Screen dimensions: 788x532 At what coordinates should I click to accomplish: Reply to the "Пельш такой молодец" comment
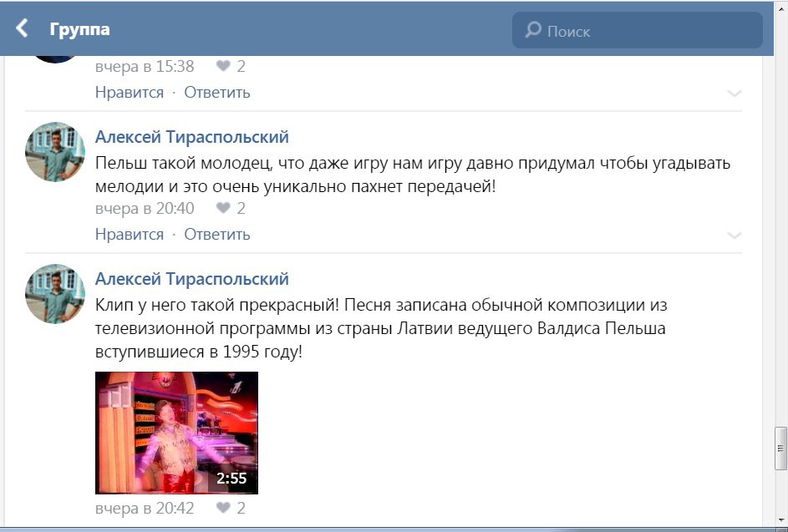217,234
